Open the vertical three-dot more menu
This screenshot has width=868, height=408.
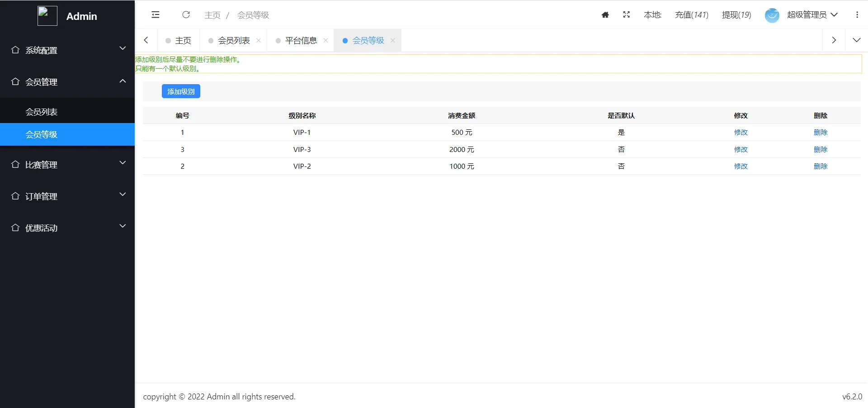(x=857, y=15)
